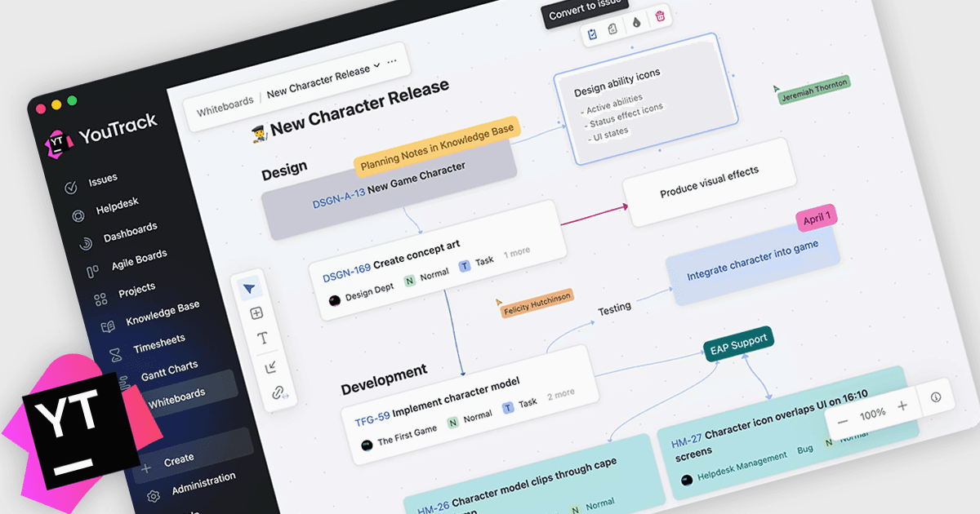
Task: Open Administration settings in the sidebar
Action: [193, 487]
